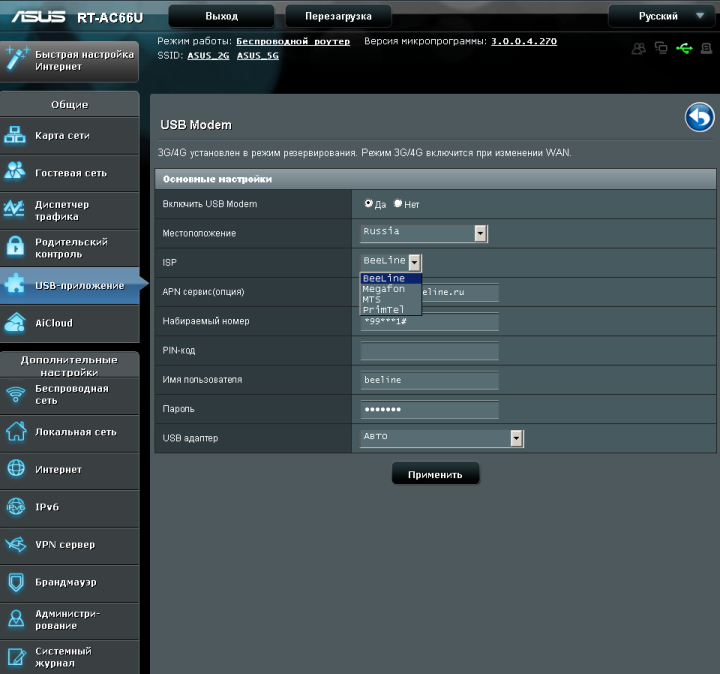Click the traffic manager graph icon
Image resolution: width=720 pixels, height=674 pixels.
pos(14,208)
